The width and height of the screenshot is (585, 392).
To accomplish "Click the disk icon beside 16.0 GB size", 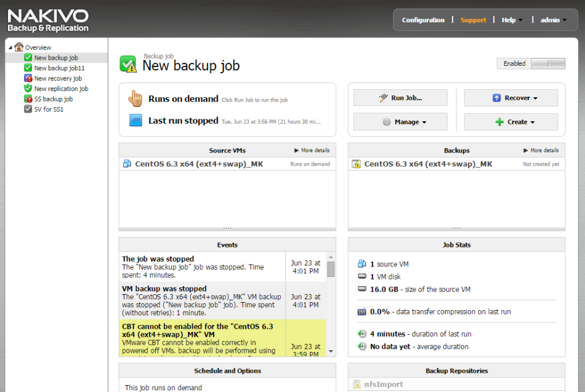I will pyautogui.click(x=362, y=289).
